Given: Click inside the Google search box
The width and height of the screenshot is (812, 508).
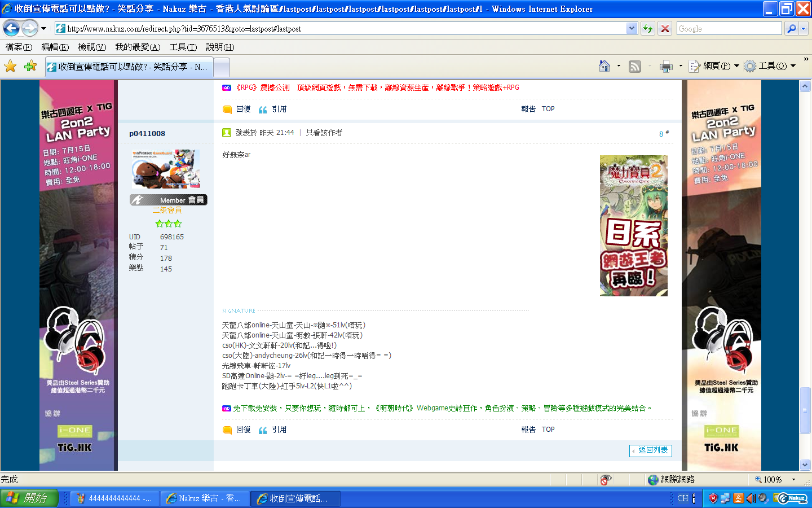Looking at the screenshot, I should pos(729,28).
